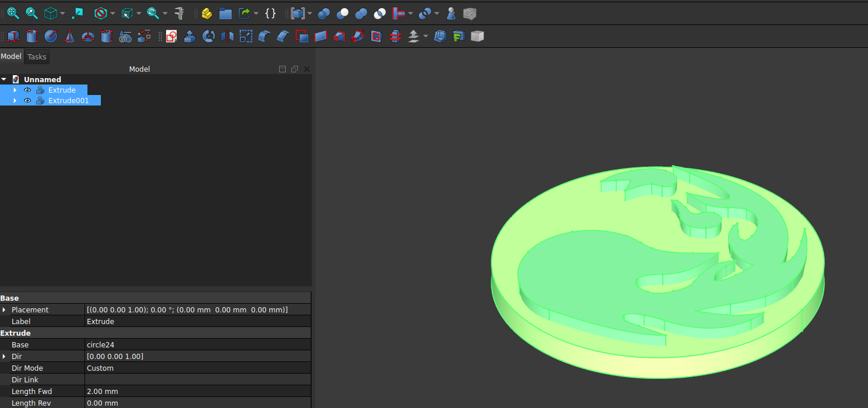Click the Revolve tool icon
The width and height of the screenshot is (868, 408).
coord(208,37)
